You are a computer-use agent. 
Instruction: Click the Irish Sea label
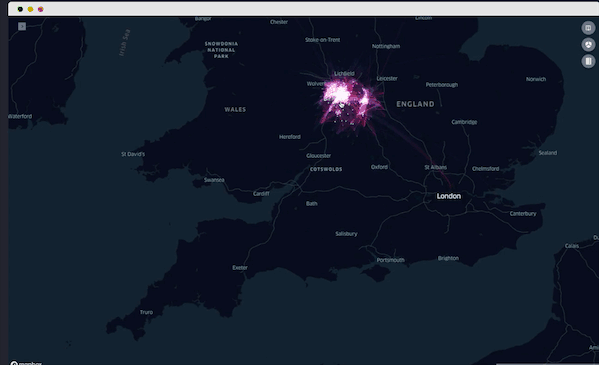(x=125, y=42)
